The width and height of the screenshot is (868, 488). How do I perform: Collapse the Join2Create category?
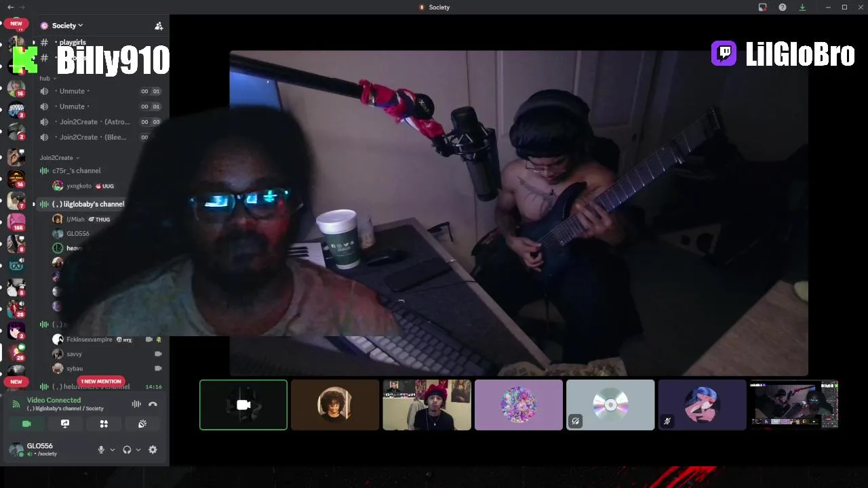60,158
